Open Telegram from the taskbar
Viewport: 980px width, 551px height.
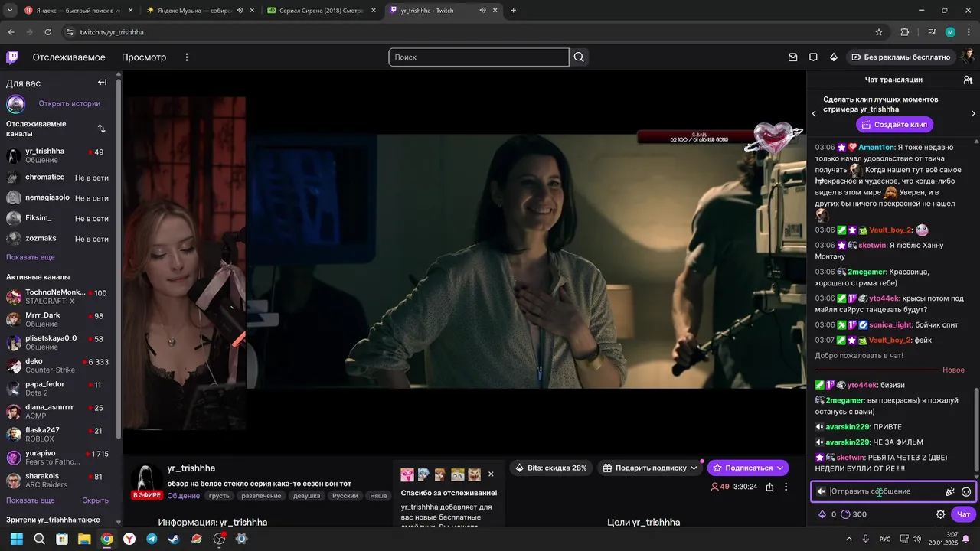(152, 539)
